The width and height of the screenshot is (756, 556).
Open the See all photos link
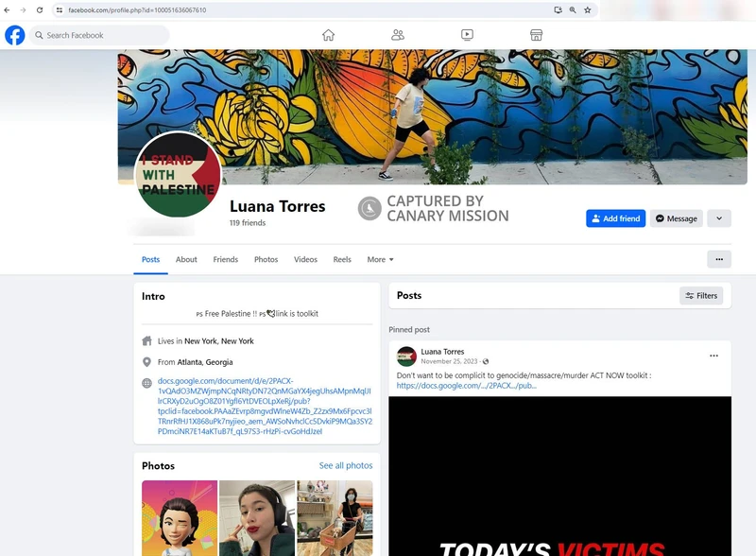click(x=345, y=465)
